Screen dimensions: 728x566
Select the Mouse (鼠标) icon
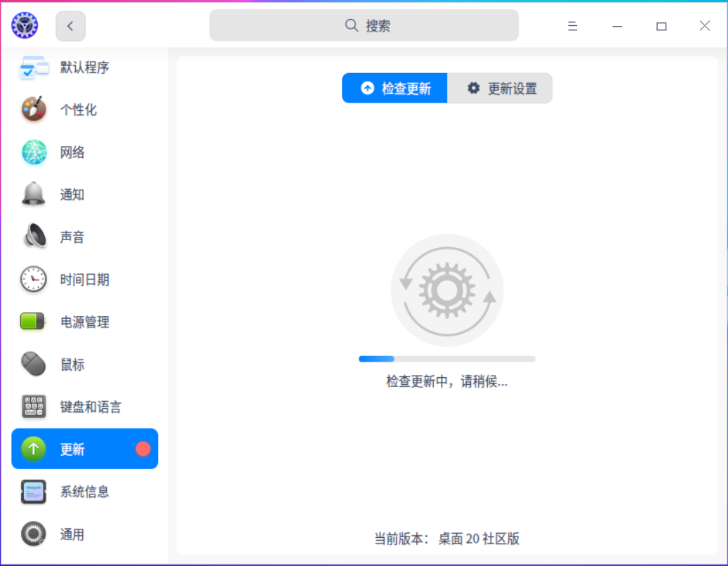34,364
